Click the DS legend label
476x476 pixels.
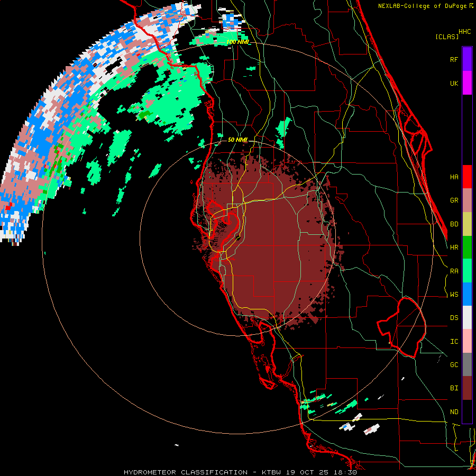click(454, 318)
